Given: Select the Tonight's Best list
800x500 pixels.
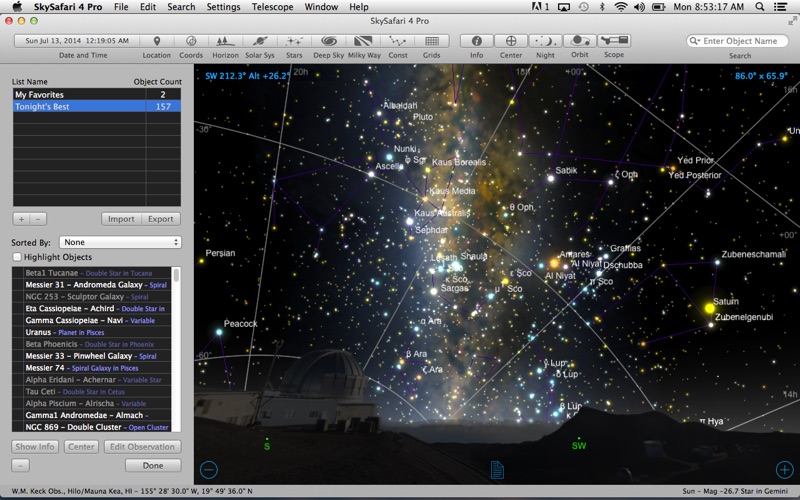Looking at the screenshot, I should [x=96, y=106].
